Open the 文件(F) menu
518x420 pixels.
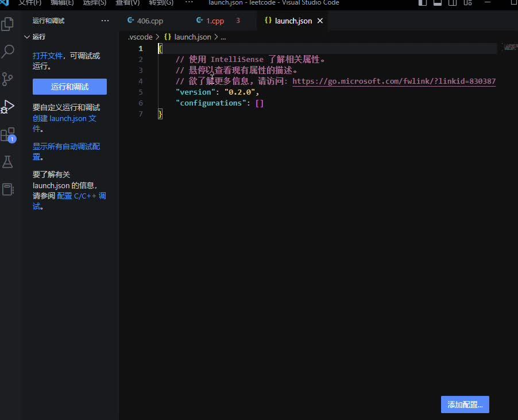coord(30,3)
